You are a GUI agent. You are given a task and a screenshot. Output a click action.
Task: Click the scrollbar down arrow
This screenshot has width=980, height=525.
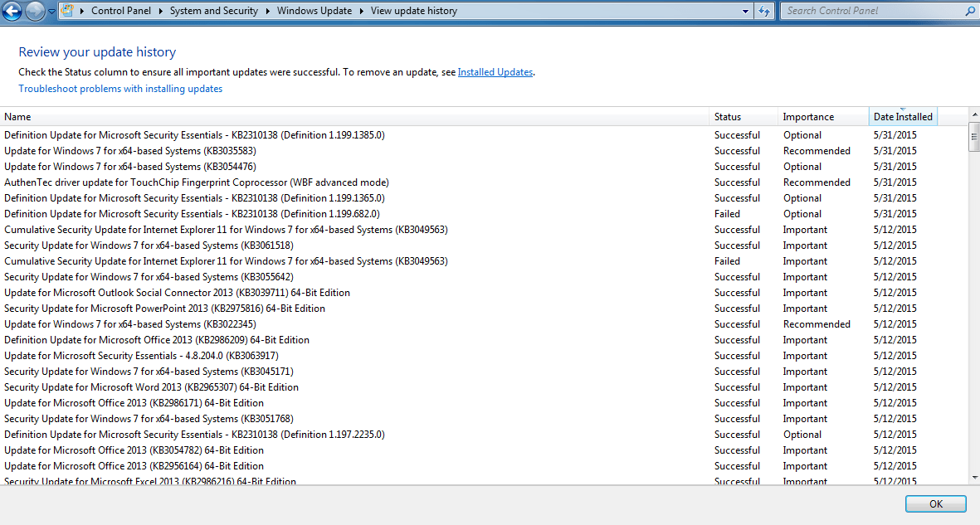click(974, 478)
